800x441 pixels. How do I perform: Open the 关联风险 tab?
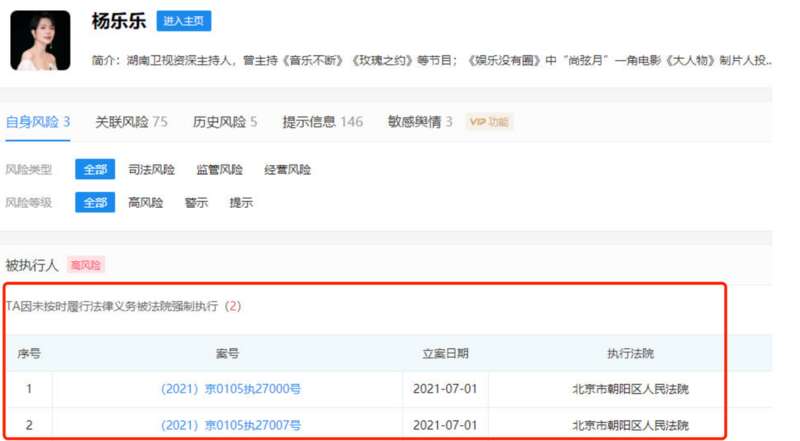(x=131, y=122)
